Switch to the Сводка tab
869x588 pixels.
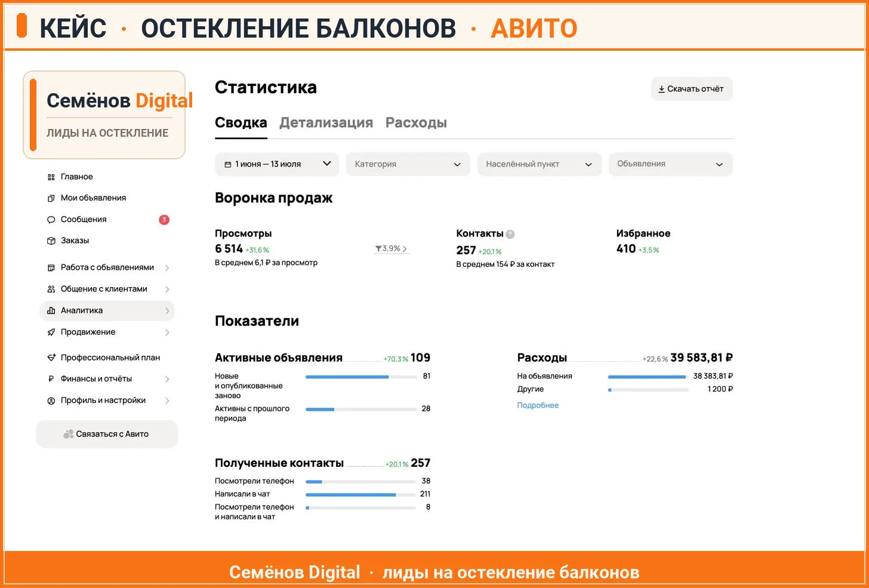tap(241, 123)
